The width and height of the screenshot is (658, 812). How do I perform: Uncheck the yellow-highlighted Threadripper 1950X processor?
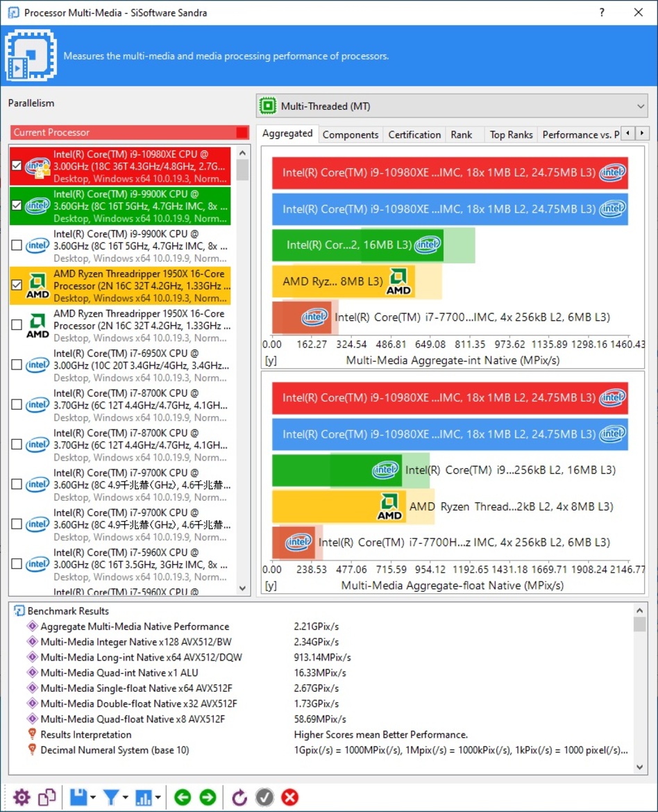click(x=17, y=285)
